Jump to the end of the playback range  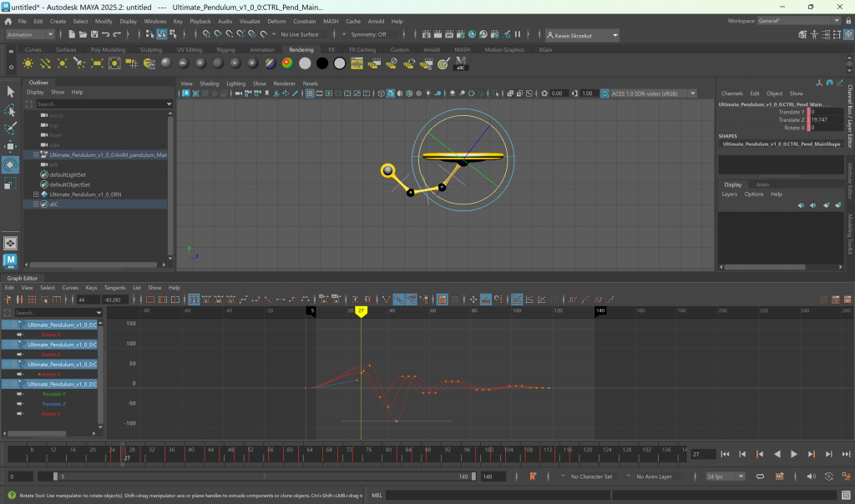[x=846, y=454]
